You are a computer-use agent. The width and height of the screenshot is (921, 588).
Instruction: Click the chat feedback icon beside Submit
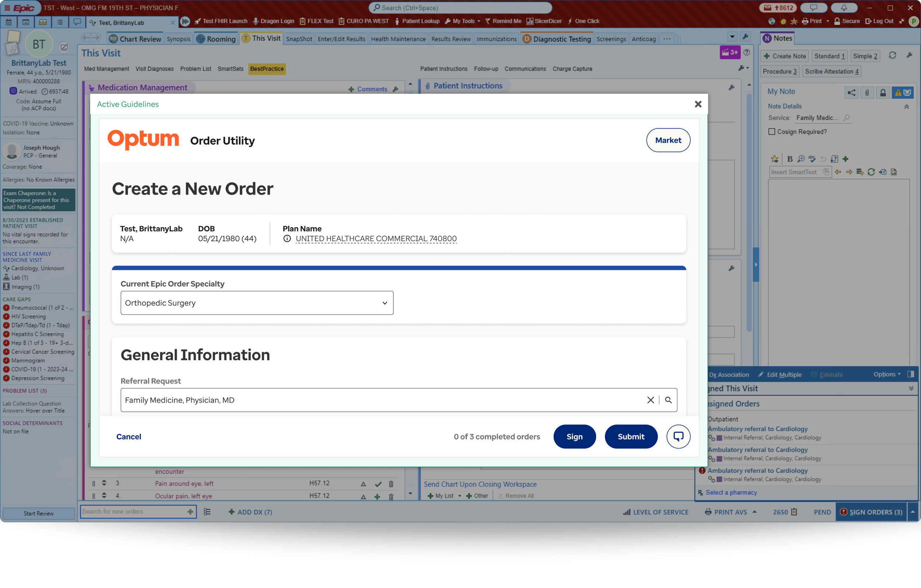point(678,437)
